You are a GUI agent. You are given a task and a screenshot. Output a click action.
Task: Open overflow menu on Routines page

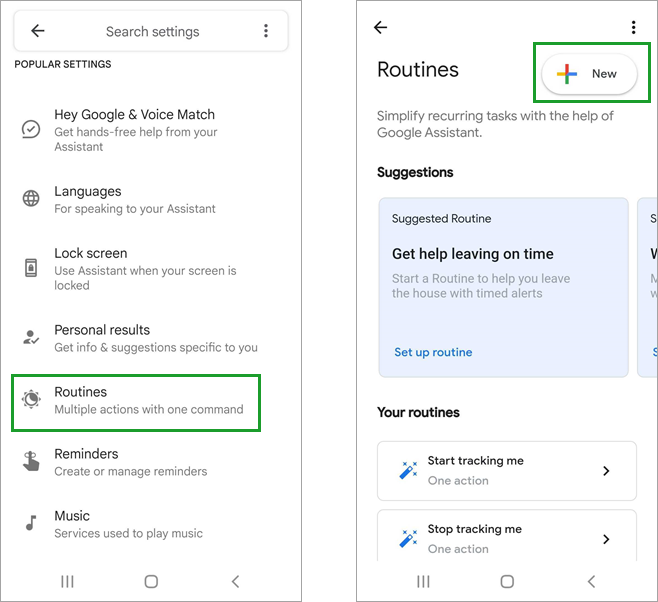point(634,28)
